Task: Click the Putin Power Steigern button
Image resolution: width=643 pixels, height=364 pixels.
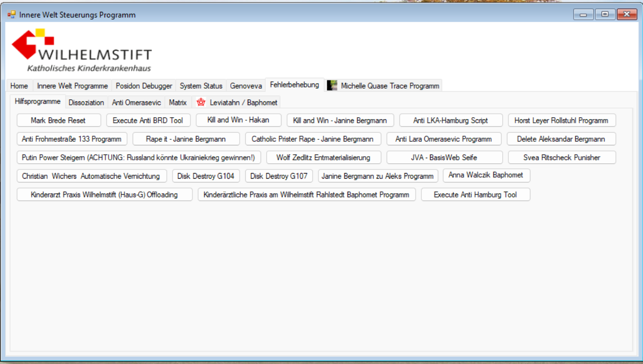Action: coord(138,157)
